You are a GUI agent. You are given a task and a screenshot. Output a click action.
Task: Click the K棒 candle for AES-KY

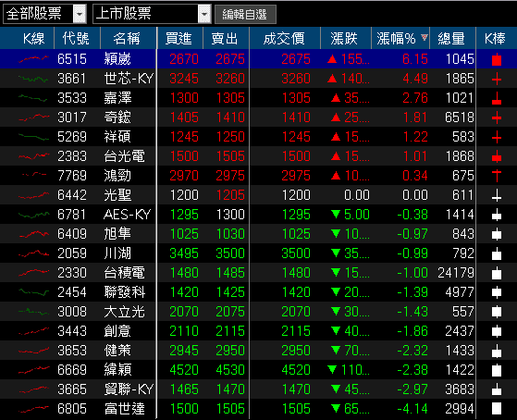tap(497, 215)
